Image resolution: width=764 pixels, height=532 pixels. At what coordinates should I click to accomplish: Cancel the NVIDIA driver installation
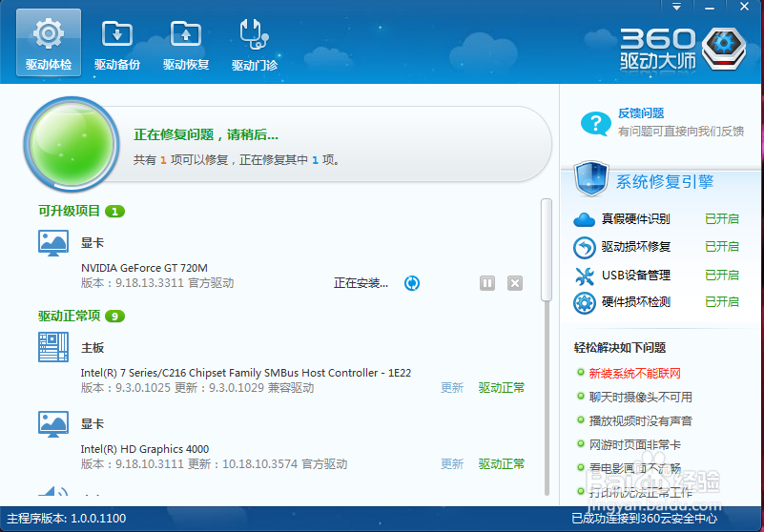(x=515, y=283)
